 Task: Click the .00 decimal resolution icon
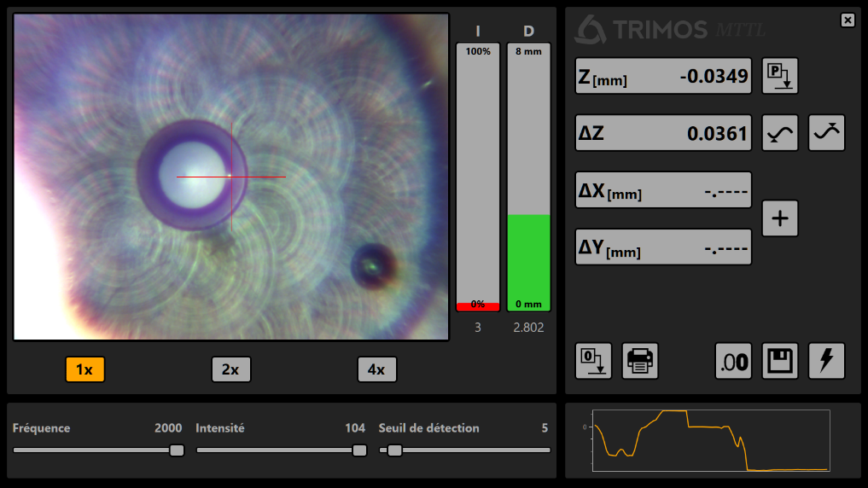pyautogui.click(x=733, y=361)
